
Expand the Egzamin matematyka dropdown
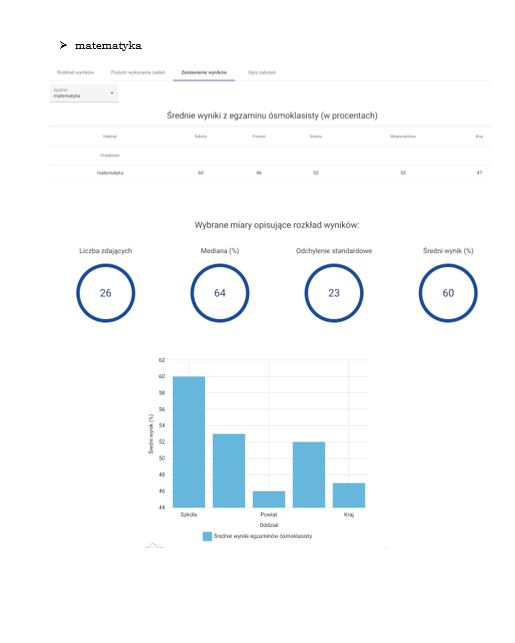[84, 93]
